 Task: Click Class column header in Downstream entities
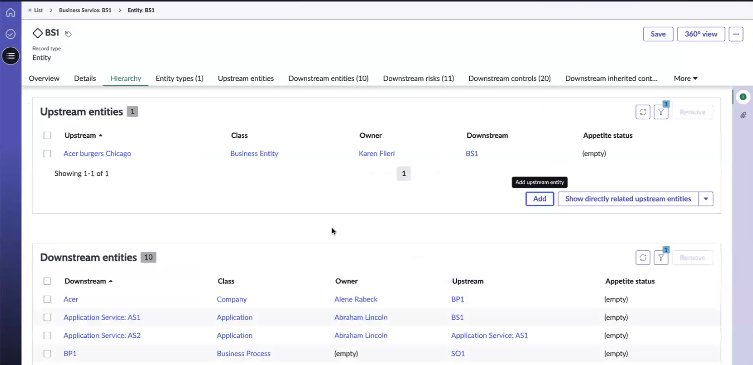tap(226, 281)
